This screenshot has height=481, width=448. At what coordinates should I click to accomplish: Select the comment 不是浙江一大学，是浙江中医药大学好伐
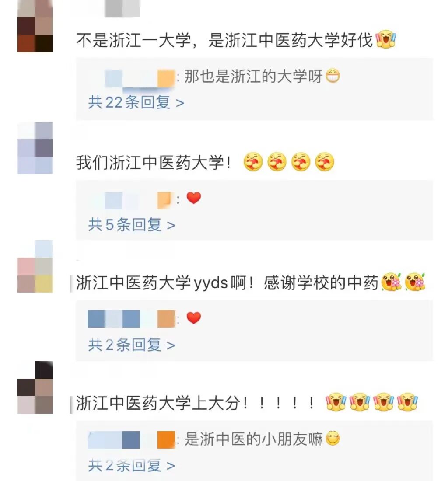[x=224, y=40]
